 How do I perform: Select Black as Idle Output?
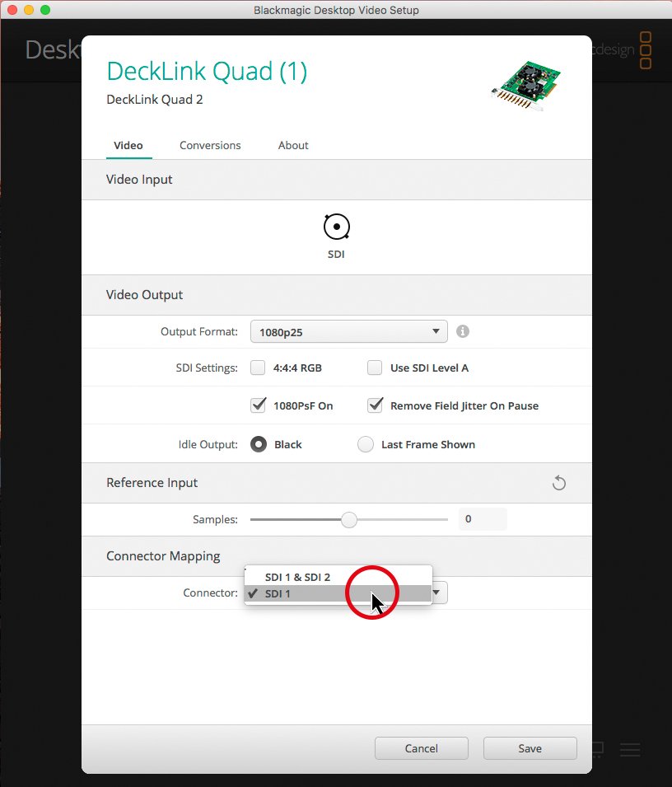259,444
